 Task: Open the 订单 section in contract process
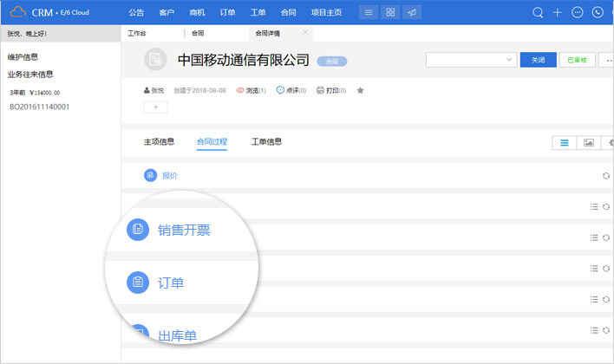169,283
